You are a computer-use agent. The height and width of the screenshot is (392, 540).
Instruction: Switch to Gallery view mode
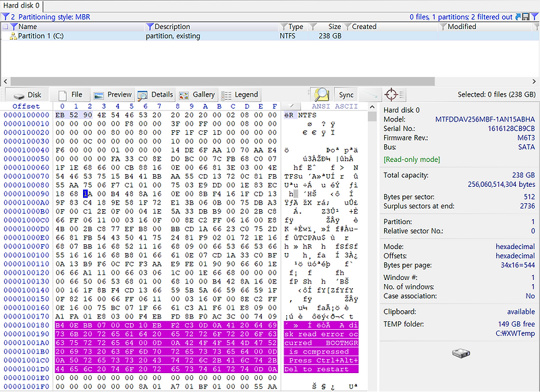pyautogui.click(x=197, y=94)
